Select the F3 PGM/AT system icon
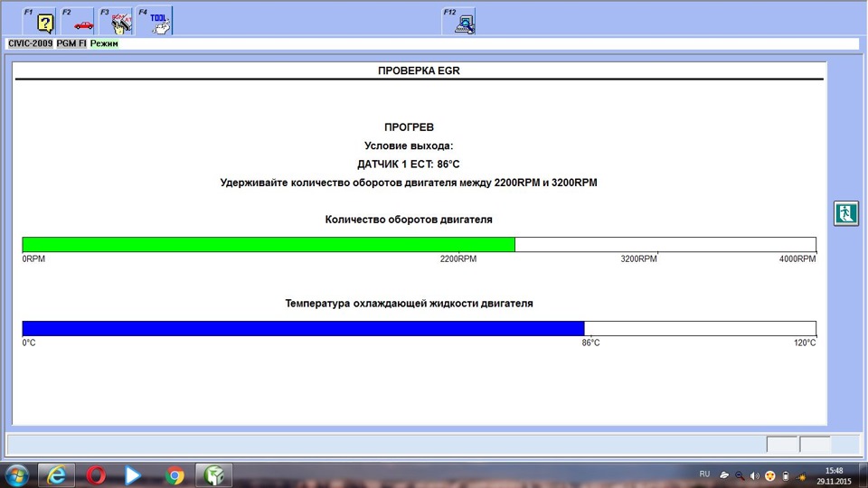 [117, 22]
